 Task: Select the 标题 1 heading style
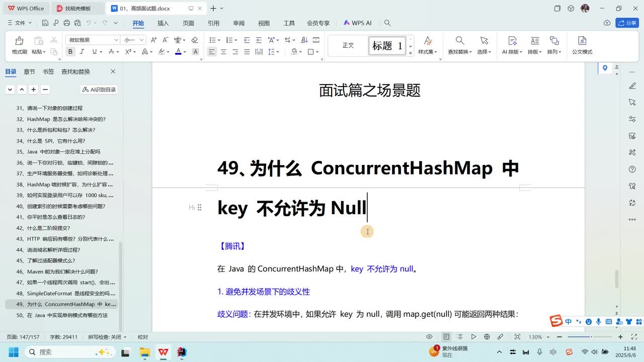click(387, 46)
